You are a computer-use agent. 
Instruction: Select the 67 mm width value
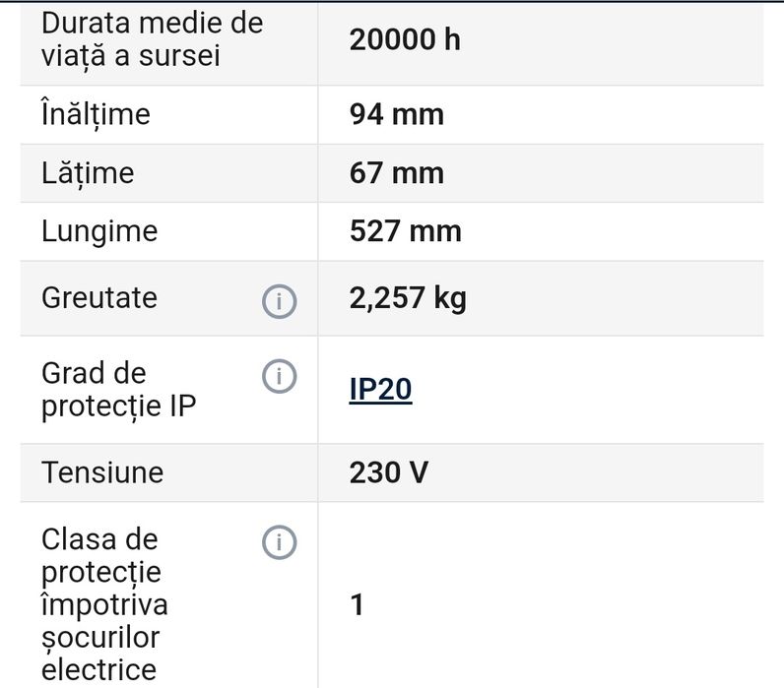pyautogui.click(x=396, y=173)
